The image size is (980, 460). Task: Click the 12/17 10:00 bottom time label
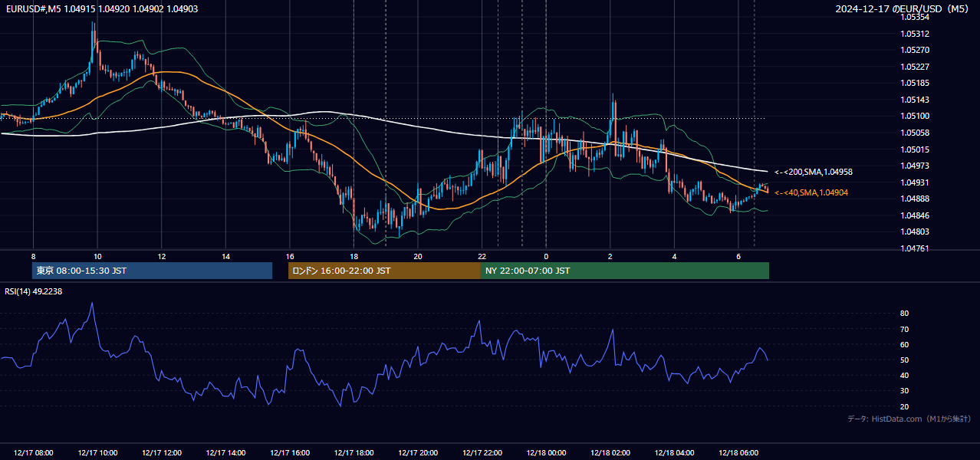[97, 453]
